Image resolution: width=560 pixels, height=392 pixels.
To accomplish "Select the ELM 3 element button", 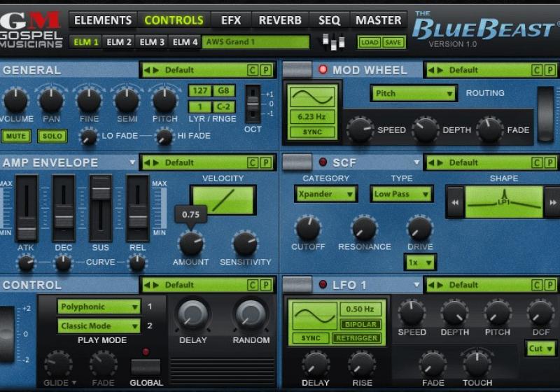I will tap(152, 42).
